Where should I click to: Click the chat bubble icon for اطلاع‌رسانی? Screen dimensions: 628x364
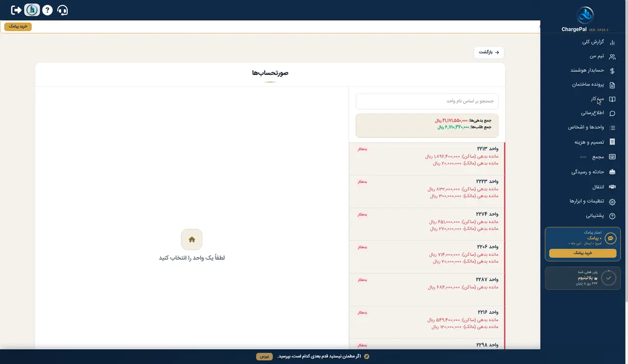coord(612,113)
